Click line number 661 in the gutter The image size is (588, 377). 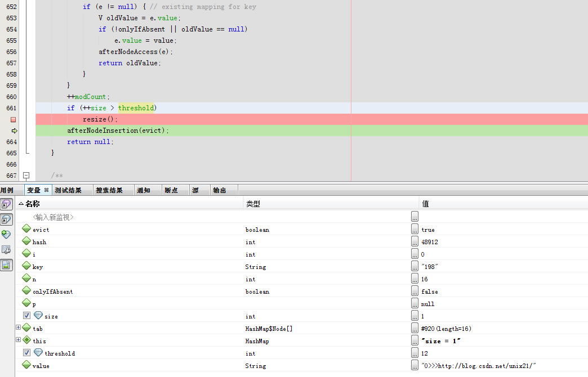pyautogui.click(x=12, y=108)
